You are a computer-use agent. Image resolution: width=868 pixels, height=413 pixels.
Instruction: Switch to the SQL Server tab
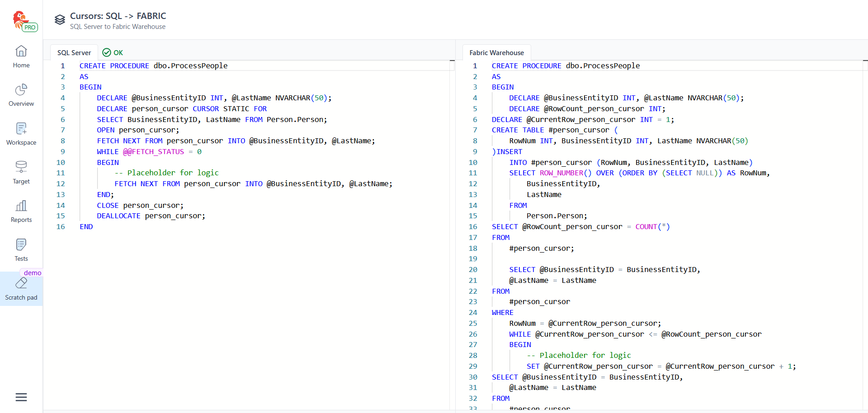(74, 53)
